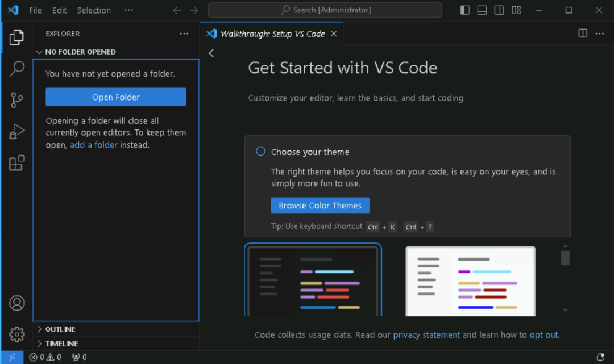The height and width of the screenshot is (364, 614).
Task: Open the Customize Layout icon
Action: (516, 10)
